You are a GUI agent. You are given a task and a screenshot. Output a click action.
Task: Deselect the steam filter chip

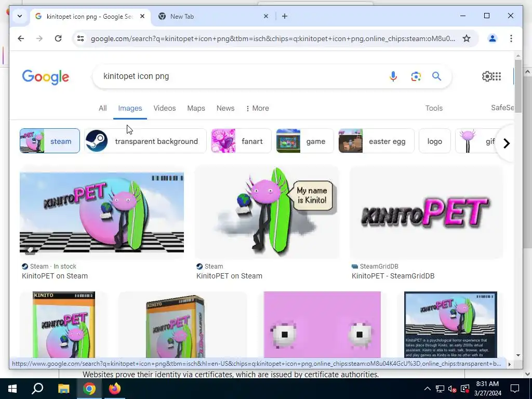coord(50,141)
